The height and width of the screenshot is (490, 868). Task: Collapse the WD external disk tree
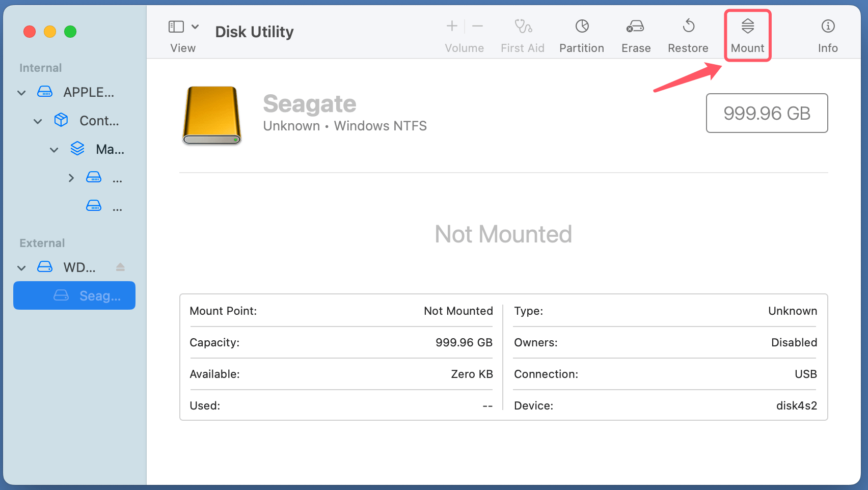21,268
